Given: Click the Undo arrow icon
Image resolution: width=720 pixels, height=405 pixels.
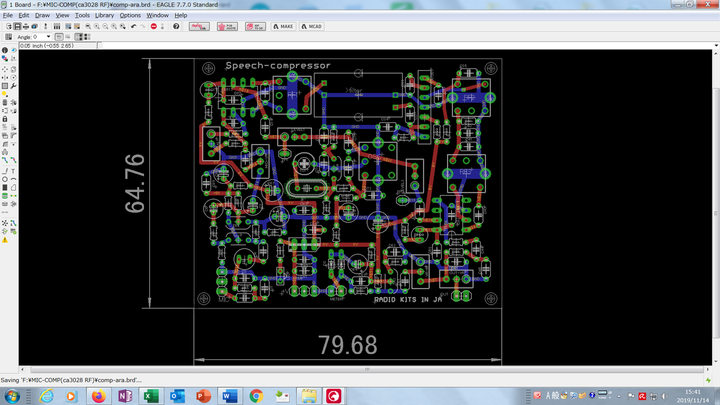Looking at the screenshot, I should 134,26.
